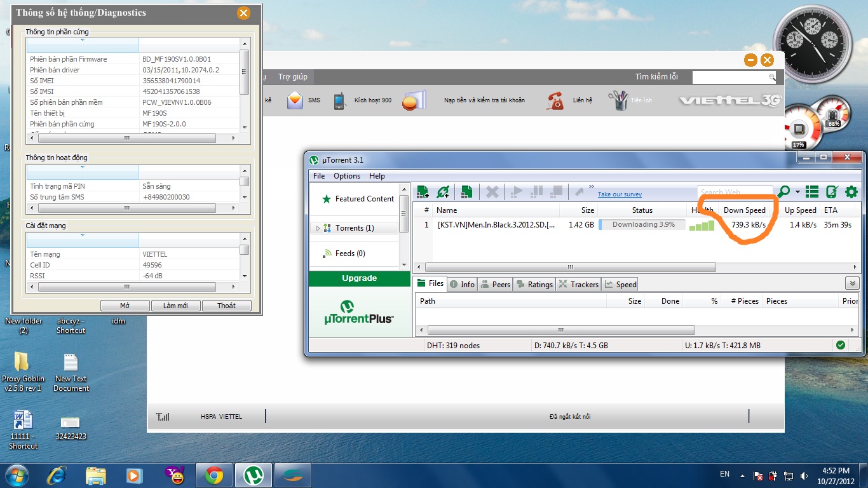Viewport: 868px width, 488px height.
Task: Switch to the Speed tab
Action: point(620,284)
